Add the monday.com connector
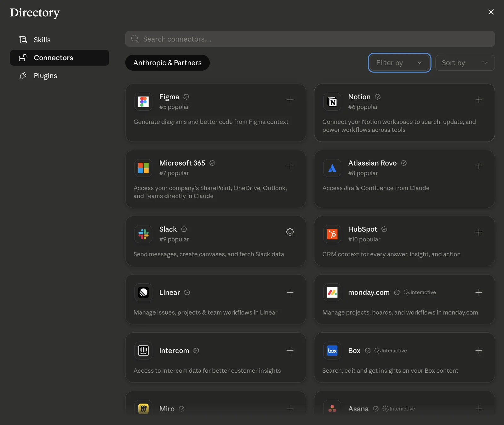The width and height of the screenshot is (504, 425). coord(478,292)
